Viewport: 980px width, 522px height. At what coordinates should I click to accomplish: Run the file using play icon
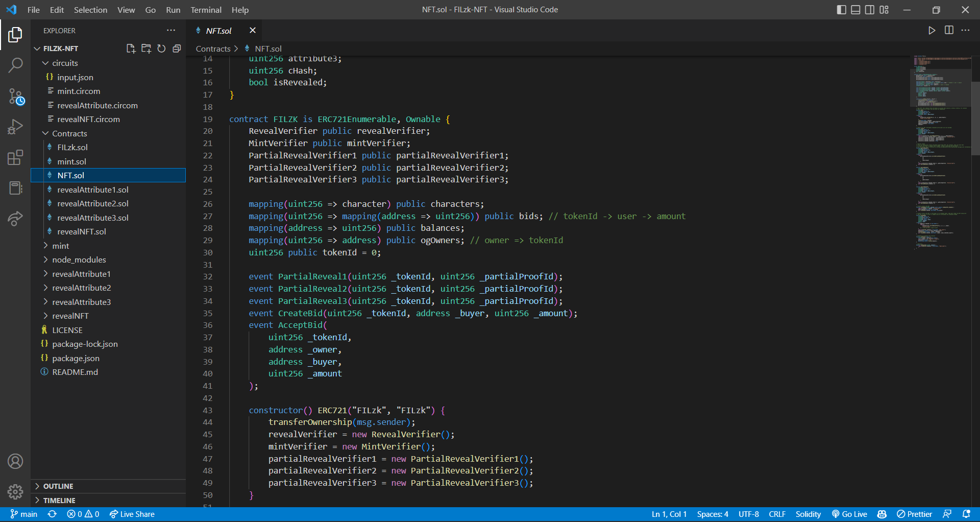tap(932, 30)
